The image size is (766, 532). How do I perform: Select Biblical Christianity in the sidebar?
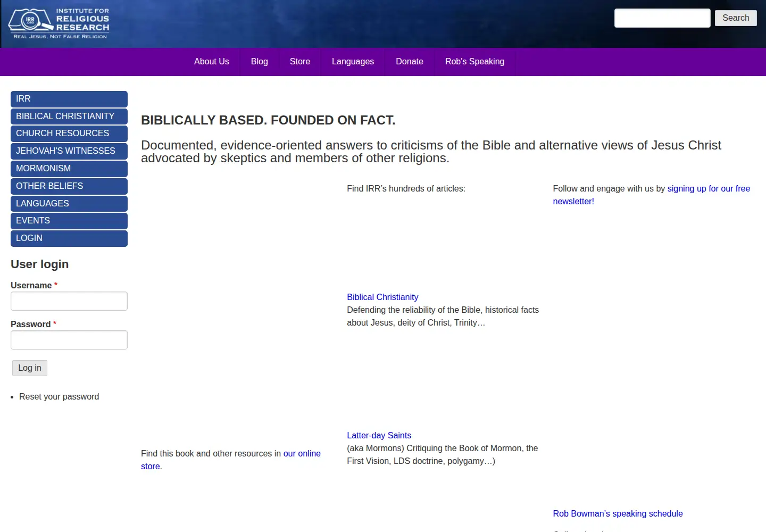[69, 117]
